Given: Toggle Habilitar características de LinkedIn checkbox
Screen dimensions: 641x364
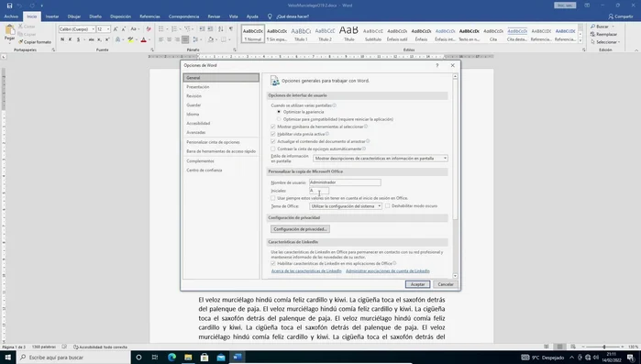Looking at the screenshot, I should pyautogui.click(x=273, y=263).
